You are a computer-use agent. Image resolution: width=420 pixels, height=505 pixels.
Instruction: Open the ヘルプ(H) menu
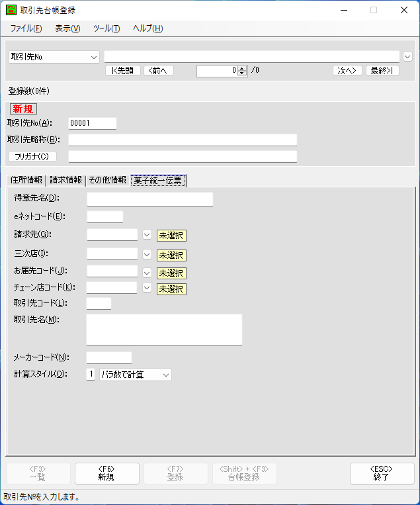(x=148, y=28)
